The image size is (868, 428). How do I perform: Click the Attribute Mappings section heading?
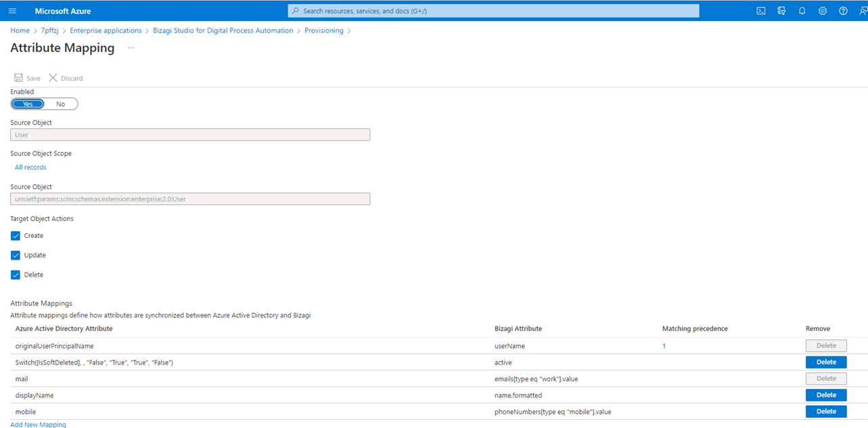coord(41,304)
